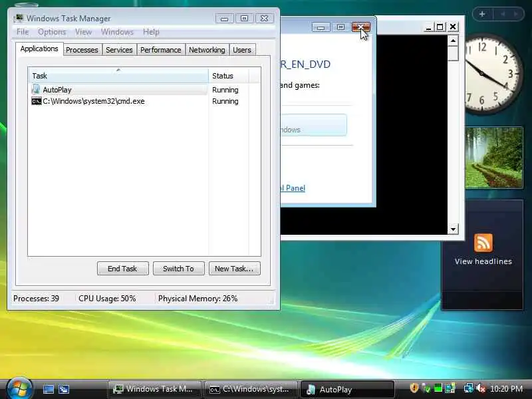532x399 pixels.
Task: Activate Windows Task Manager taskbar button
Action: (154, 389)
